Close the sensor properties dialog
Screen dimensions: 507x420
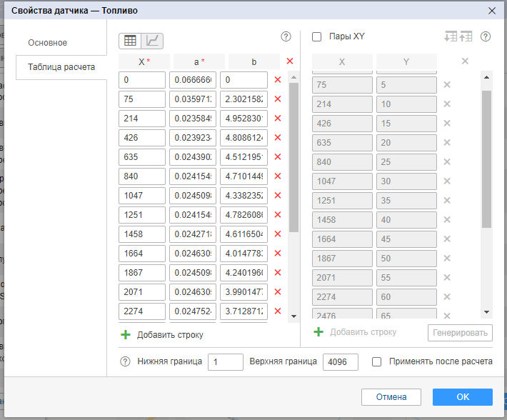pyautogui.click(x=492, y=11)
